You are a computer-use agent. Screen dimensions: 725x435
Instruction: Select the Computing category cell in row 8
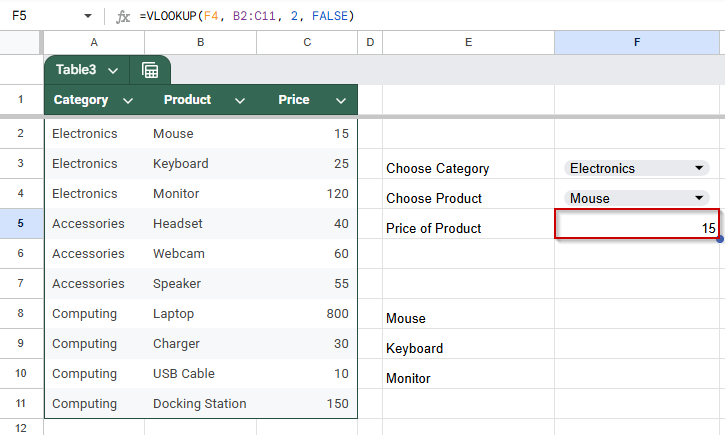[94, 314]
